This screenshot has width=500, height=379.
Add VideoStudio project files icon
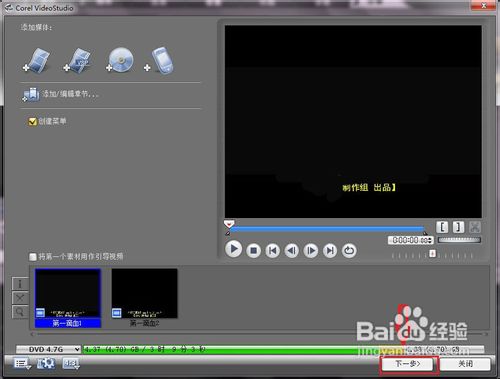click(x=77, y=61)
